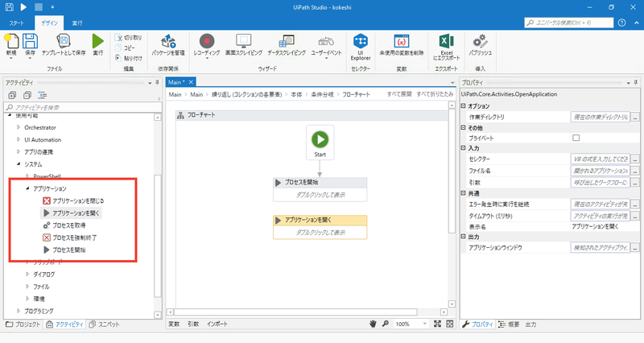Click the ellipsis button for セレクター
644x343 pixels.
635,159
